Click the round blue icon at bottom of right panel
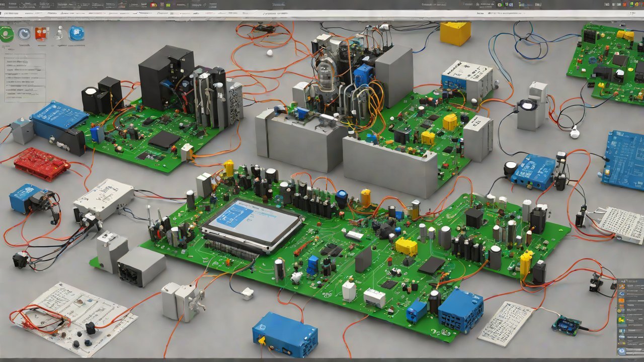This screenshot has width=644, height=362. [622, 351]
